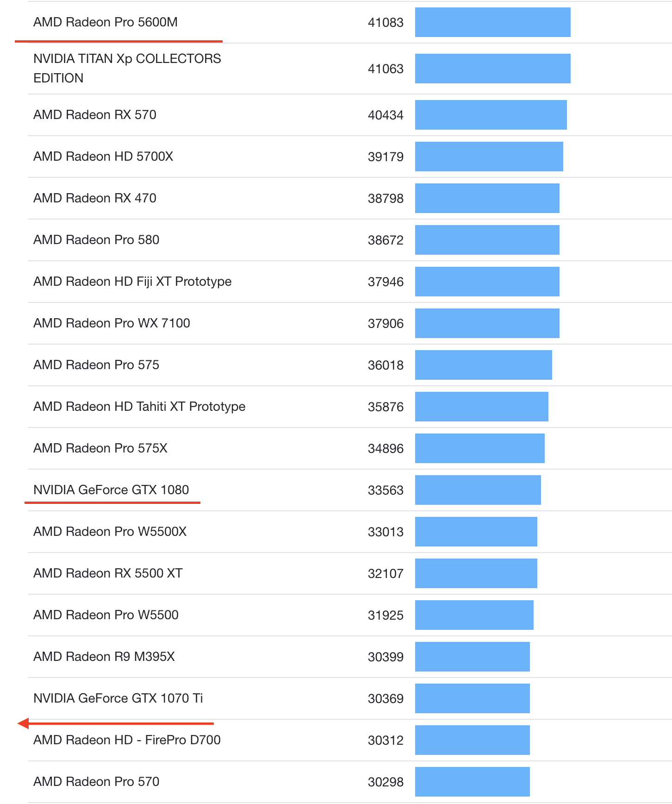Click the blue bar for Radeon Pro 575 (score 36018)

coord(484,365)
